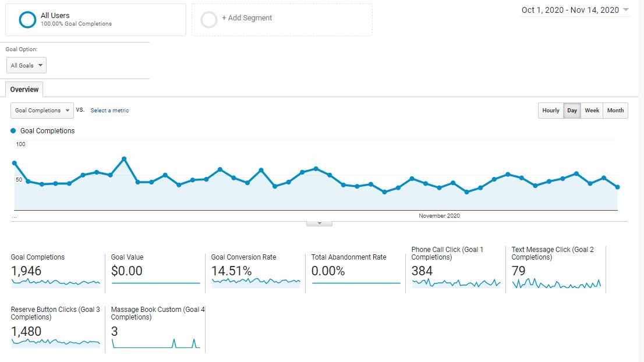The width and height of the screenshot is (644, 362).
Task: Switch chart granularity to Week
Action: click(x=592, y=110)
